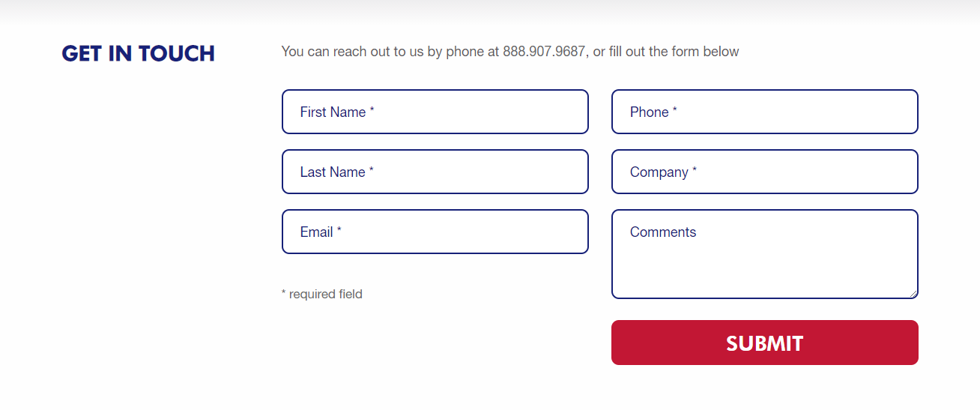Click the gray strip above the form
980x410 pixels.
coord(490,10)
